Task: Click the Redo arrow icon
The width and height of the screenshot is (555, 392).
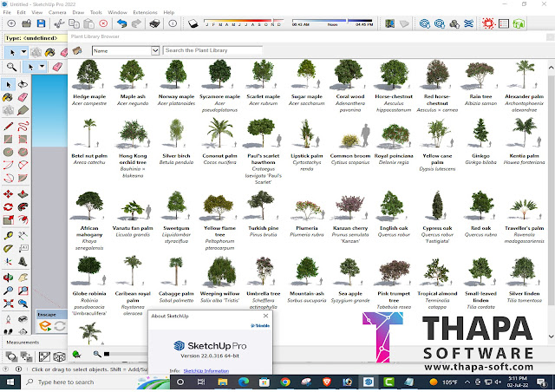Action: click(136, 23)
